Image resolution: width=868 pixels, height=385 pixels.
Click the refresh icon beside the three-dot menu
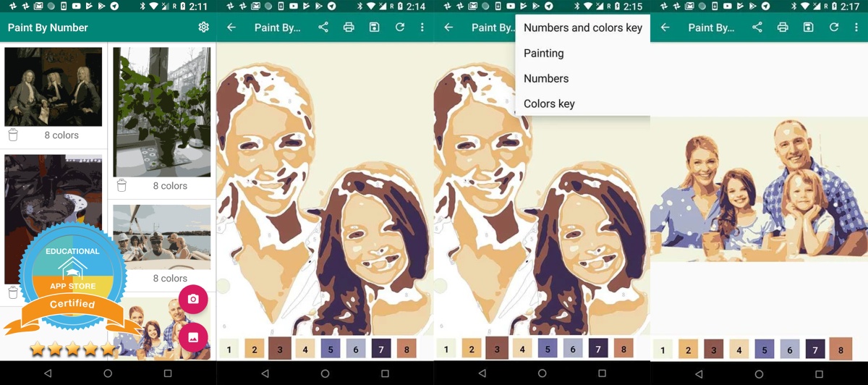399,27
